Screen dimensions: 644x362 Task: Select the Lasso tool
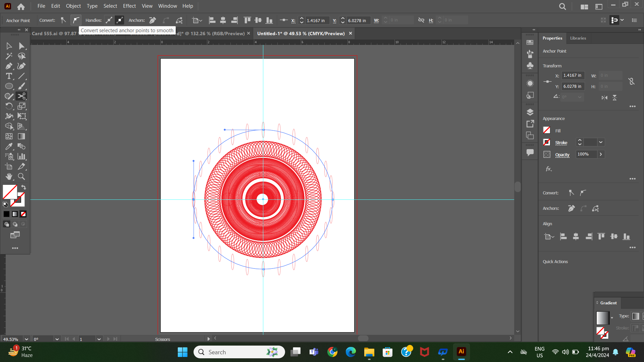click(x=21, y=56)
